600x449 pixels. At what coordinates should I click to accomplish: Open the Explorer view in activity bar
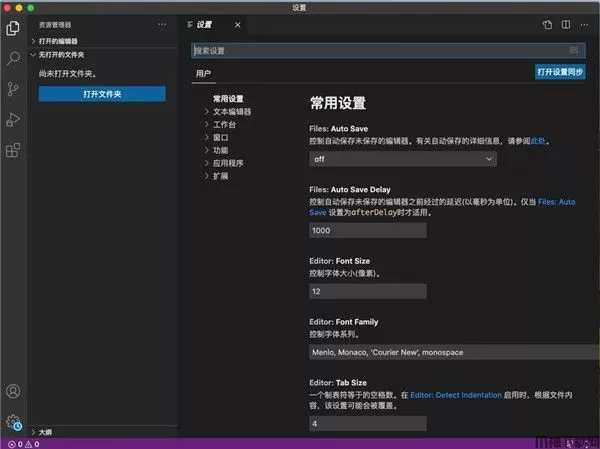pyautogui.click(x=13, y=28)
